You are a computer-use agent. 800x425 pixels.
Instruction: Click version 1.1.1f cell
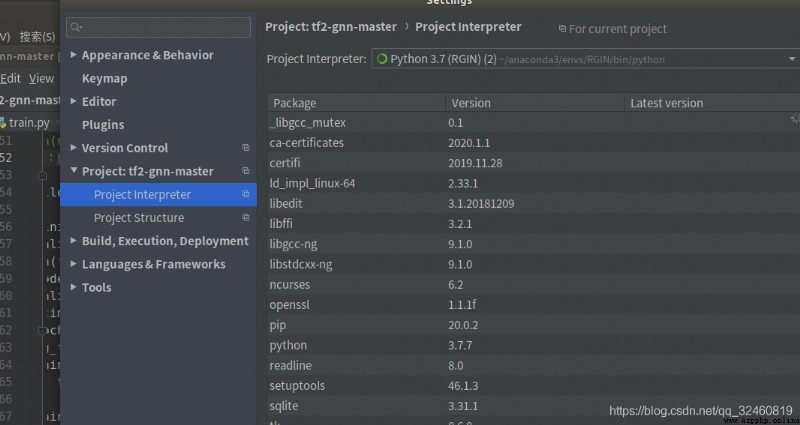[462, 305]
